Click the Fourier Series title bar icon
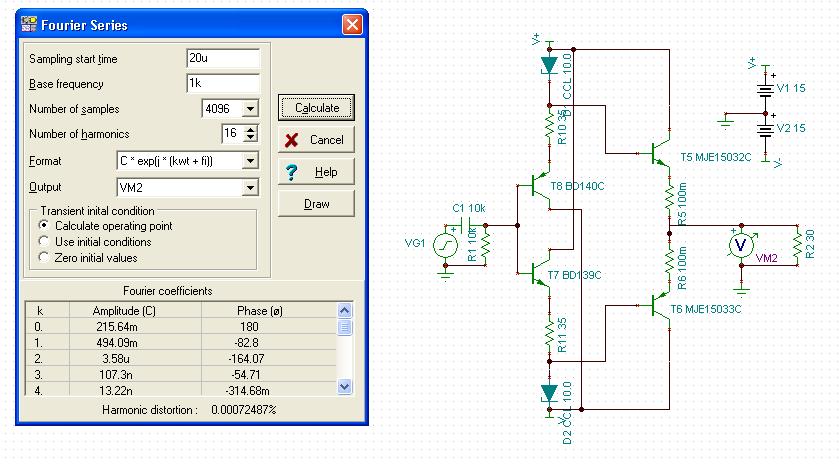839x464 pixels. (x=28, y=24)
